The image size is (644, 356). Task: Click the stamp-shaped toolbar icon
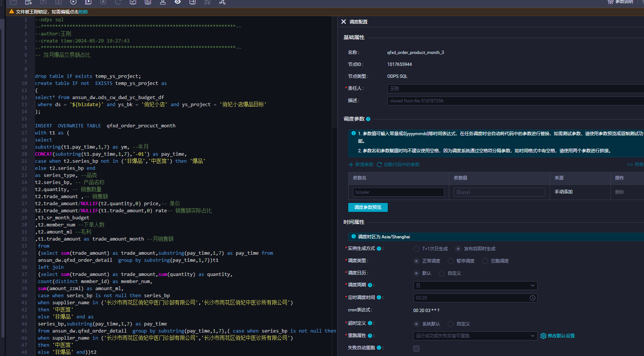point(163,2)
